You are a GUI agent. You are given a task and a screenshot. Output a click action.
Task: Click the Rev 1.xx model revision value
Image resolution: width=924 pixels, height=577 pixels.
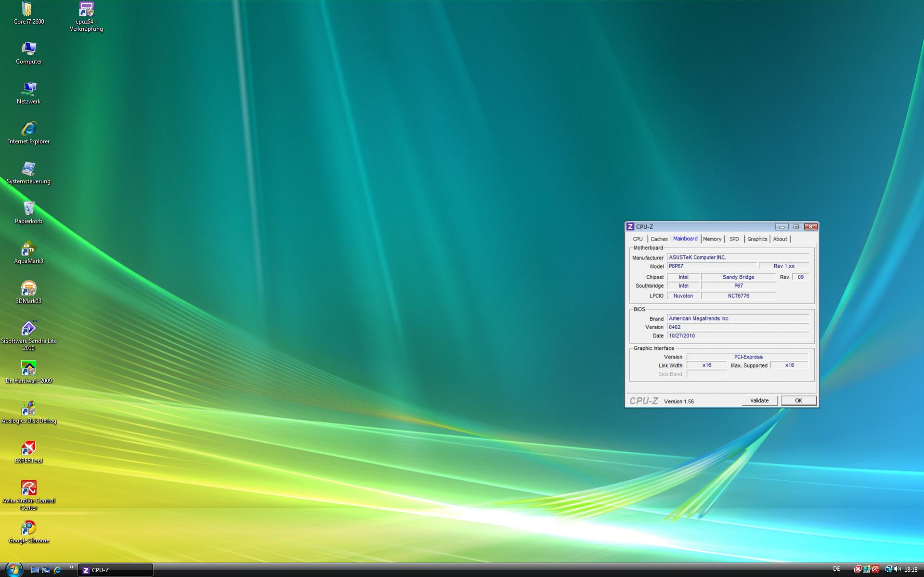coord(784,266)
